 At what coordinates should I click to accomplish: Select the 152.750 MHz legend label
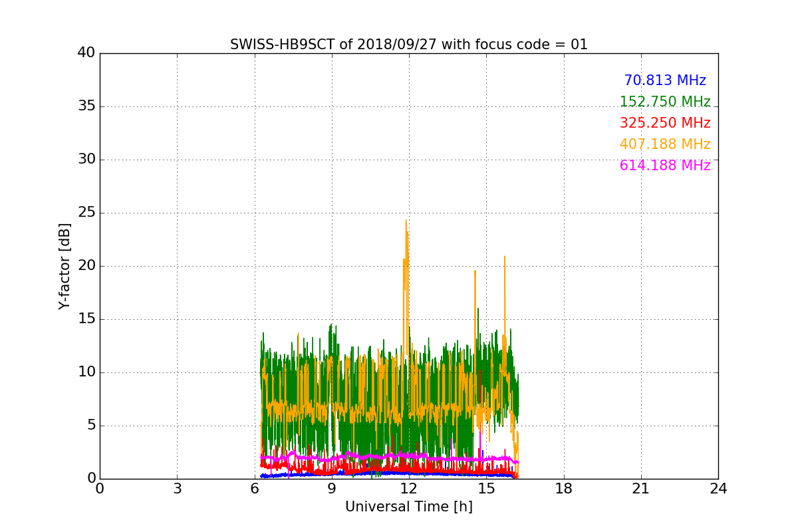[665, 102]
